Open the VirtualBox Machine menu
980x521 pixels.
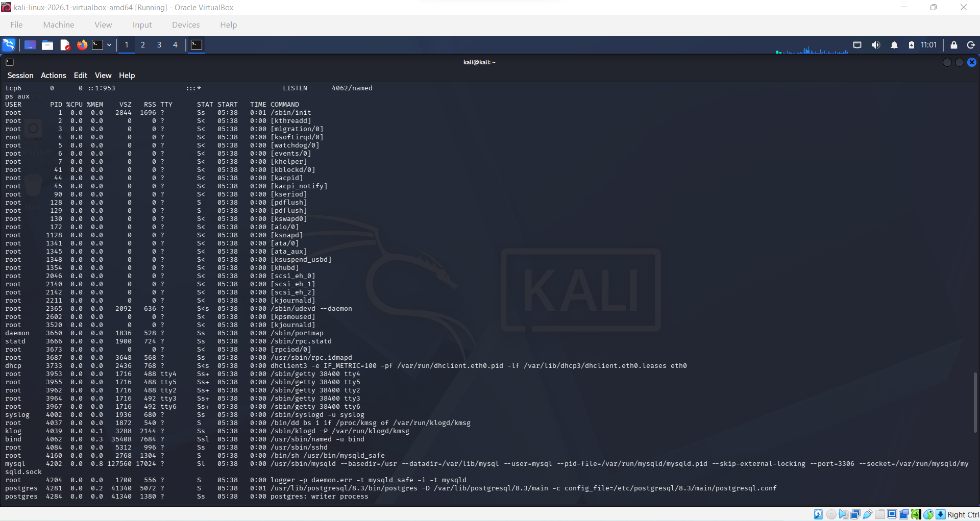click(59, 25)
